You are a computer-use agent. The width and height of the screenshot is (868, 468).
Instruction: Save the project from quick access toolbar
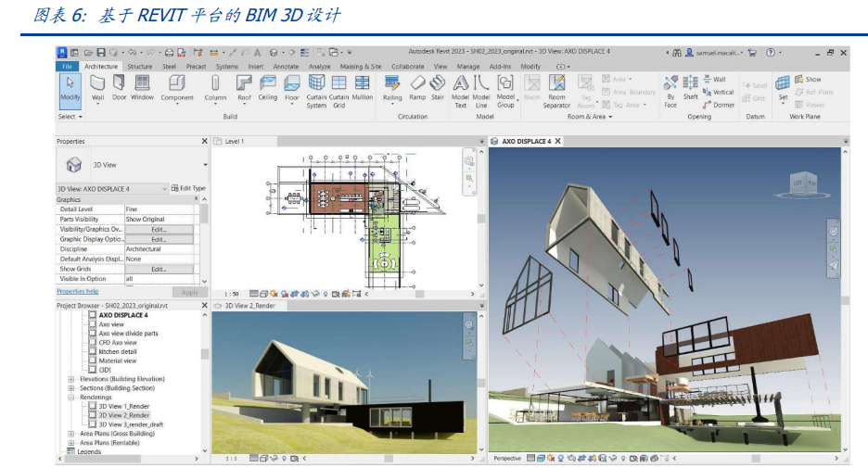point(101,53)
